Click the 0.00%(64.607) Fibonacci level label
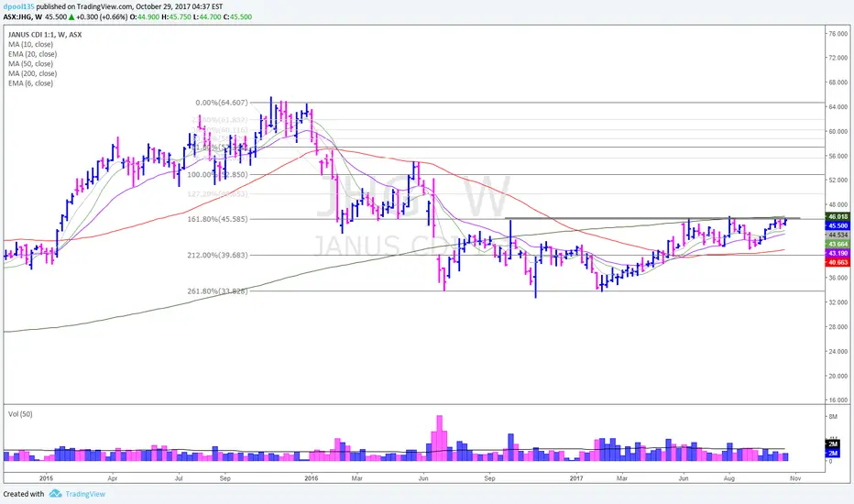The image size is (854, 504). [x=222, y=103]
